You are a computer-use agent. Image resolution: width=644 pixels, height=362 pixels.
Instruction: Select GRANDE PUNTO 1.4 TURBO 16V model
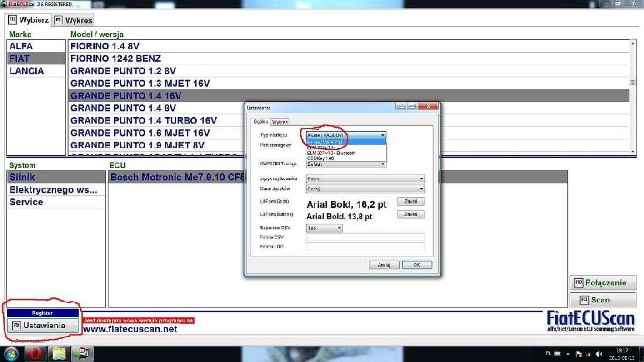coord(156,121)
